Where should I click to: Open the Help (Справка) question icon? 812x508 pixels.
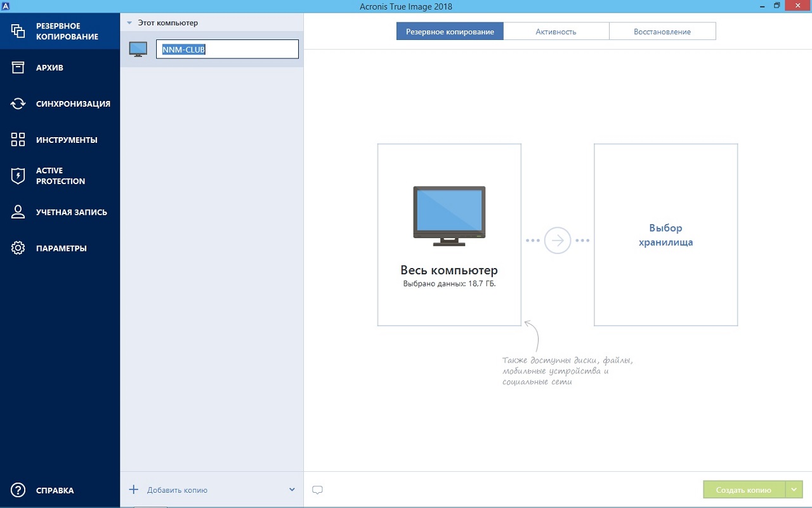18,490
